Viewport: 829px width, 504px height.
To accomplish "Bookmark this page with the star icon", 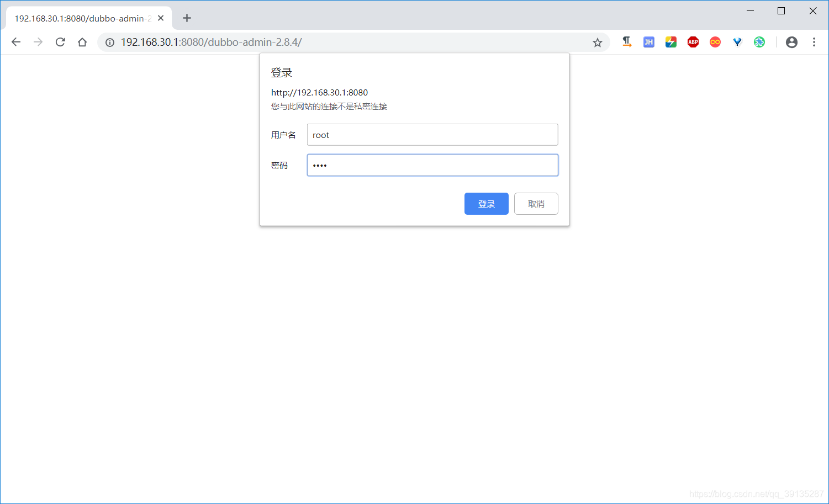I will coord(598,43).
